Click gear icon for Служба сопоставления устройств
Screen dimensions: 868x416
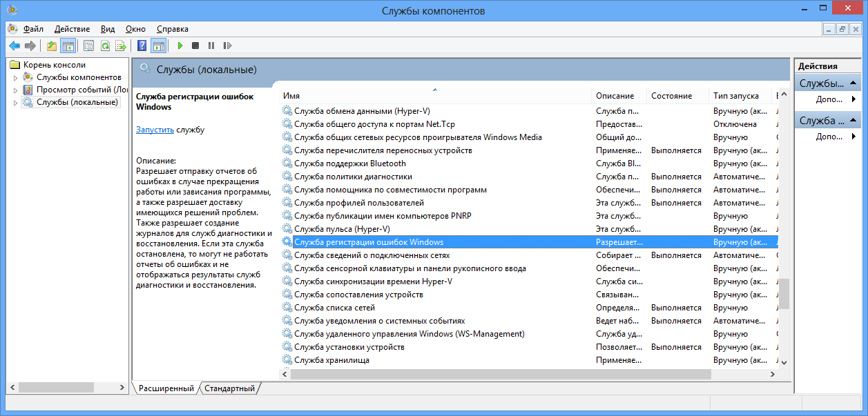coord(287,295)
